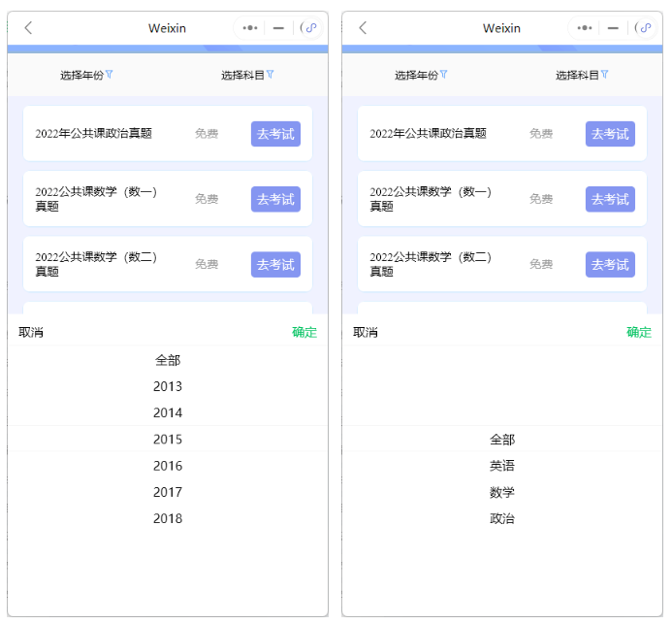The height and width of the screenshot is (624, 672).
Task: Click funnel icon beside 选择科目 in subject picker window
Action: pos(605,74)
